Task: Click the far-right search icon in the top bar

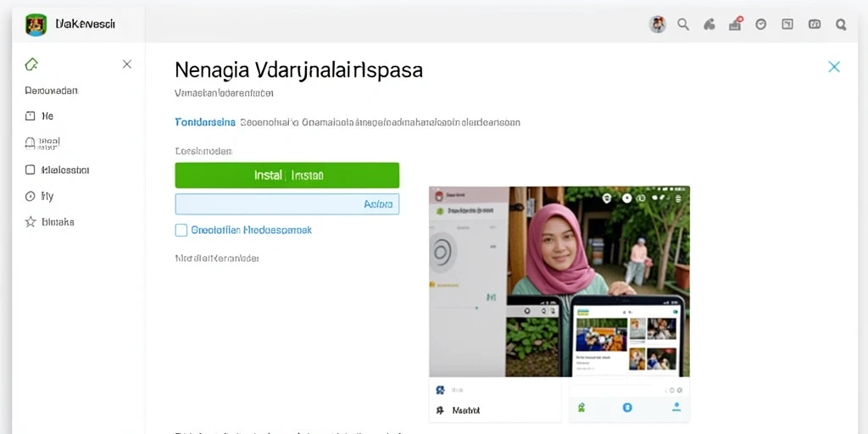Action: (x=840, y=25)
